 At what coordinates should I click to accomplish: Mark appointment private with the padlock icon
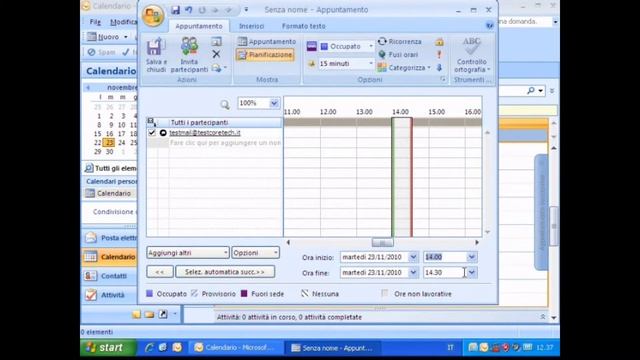439,42
